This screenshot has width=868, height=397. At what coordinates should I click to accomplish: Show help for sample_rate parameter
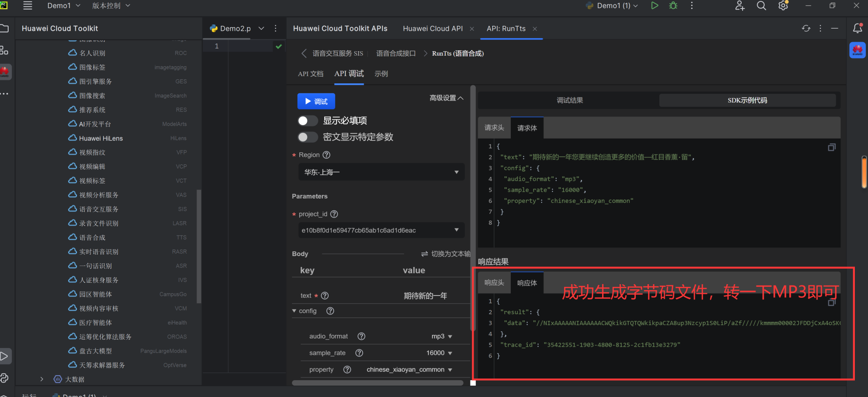(x=359, y=353)
